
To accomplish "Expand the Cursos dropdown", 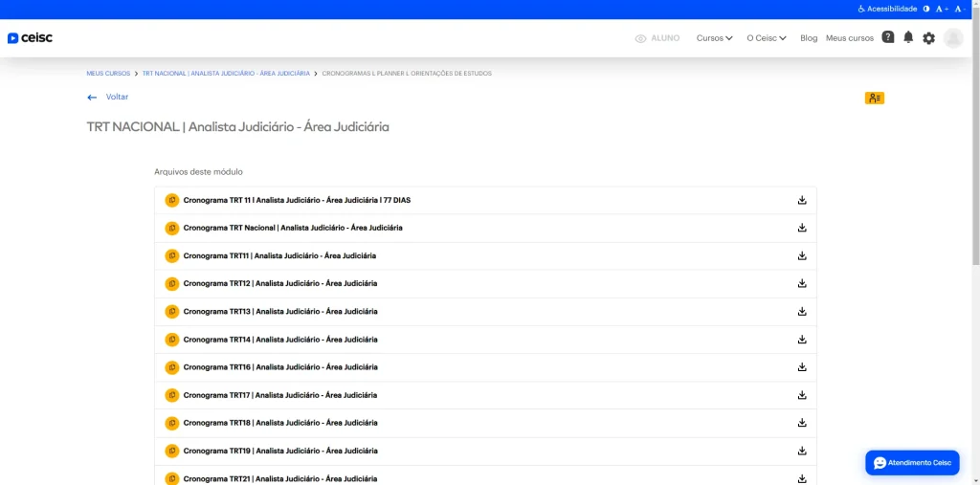I will (x=714, y=38).
